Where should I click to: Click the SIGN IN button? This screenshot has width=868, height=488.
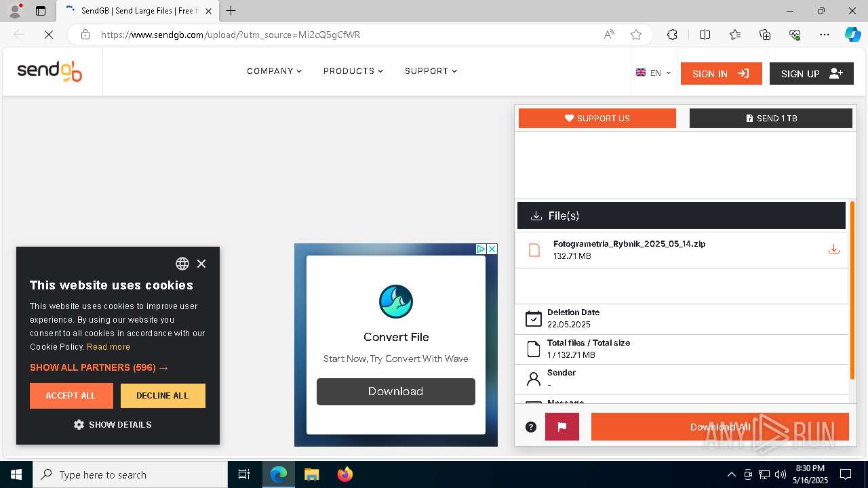click(x=722, y=73)
